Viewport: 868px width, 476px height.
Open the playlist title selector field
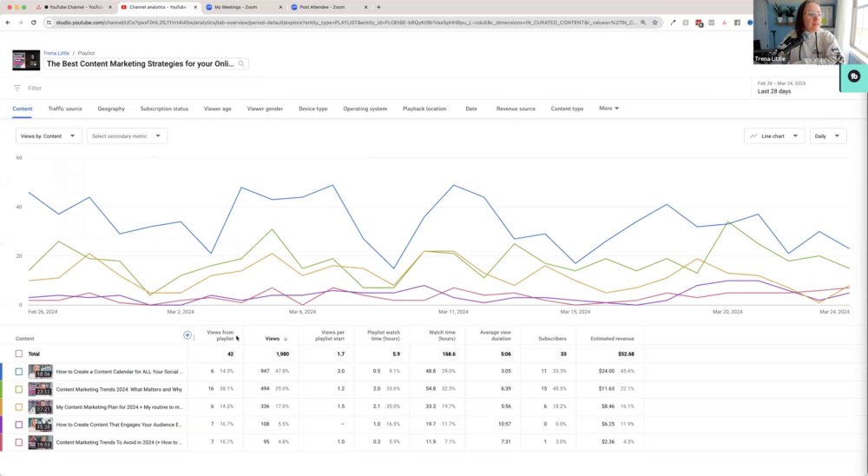(x=146, y=63)
